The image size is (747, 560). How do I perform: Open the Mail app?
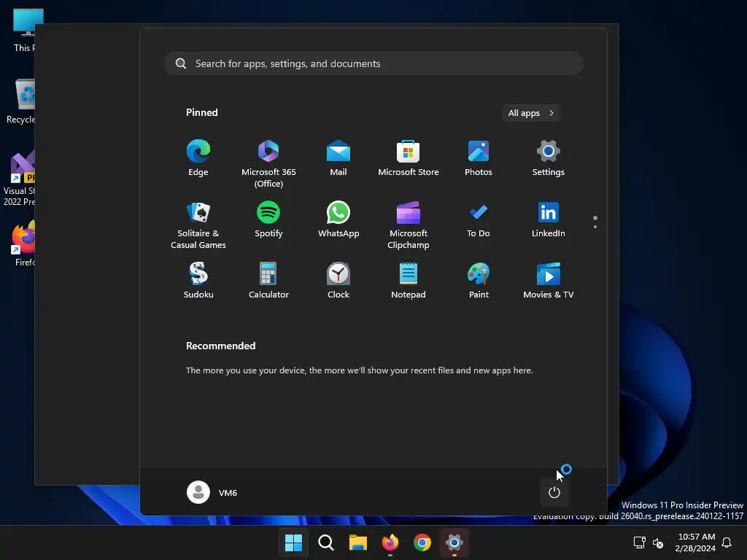[338, 158]
